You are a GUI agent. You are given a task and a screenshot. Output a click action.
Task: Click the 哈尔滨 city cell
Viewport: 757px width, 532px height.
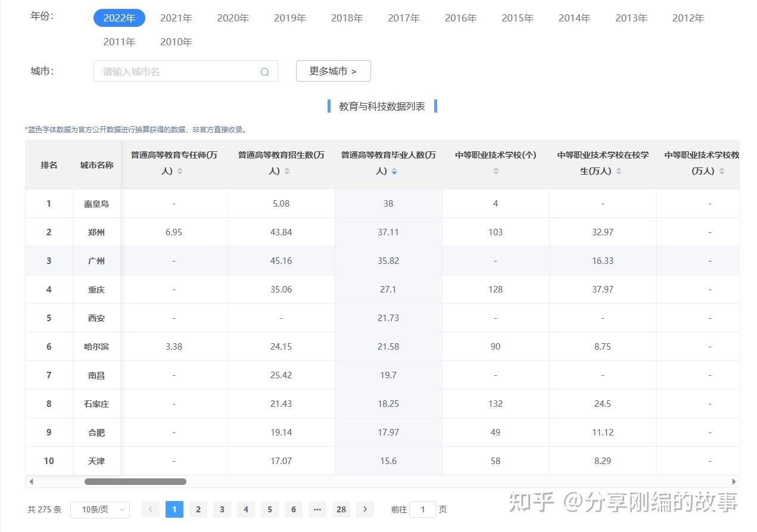pyautogui.click(x=96, y=347)
